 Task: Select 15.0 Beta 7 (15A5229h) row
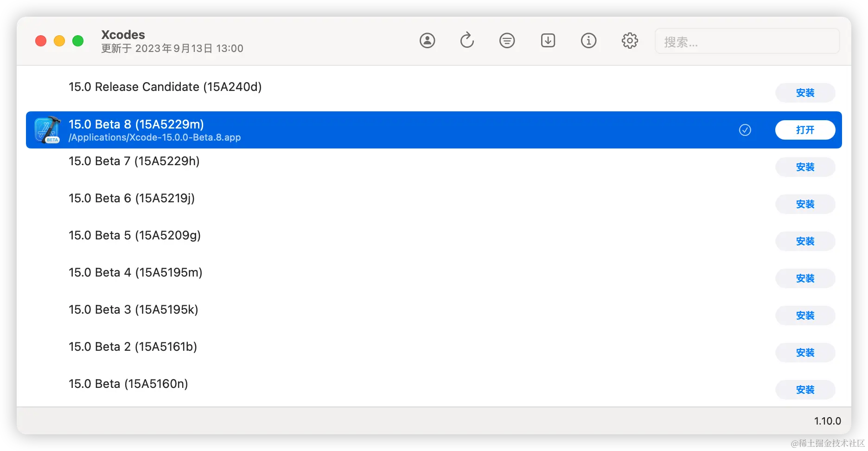click(x=434, y=167)
